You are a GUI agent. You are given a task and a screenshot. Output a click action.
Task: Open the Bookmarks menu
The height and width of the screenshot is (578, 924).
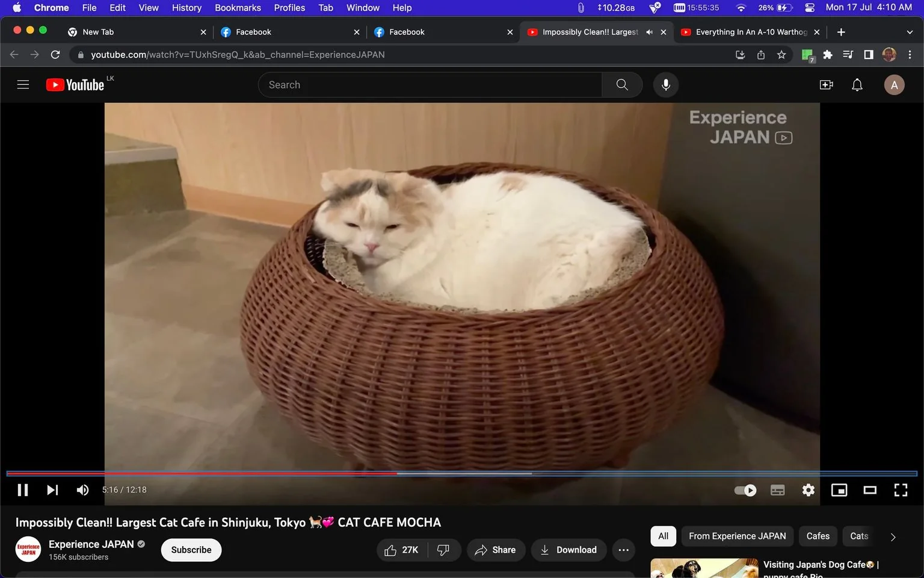(238, 8)
